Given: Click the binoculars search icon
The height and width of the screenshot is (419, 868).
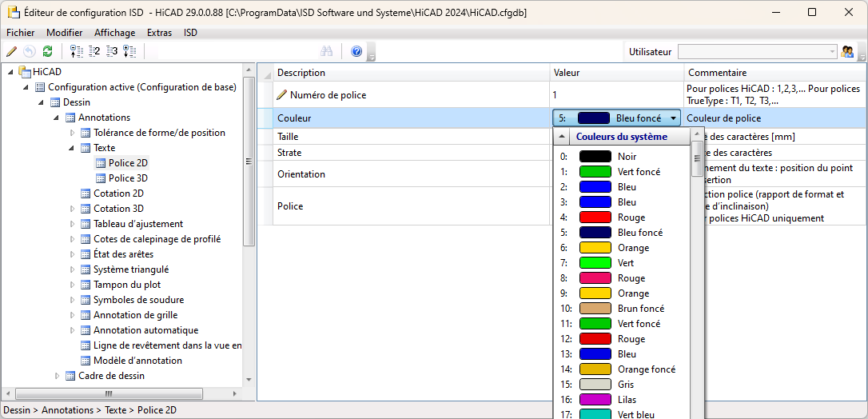Looking at the screenshot, I should pos(327,51).
